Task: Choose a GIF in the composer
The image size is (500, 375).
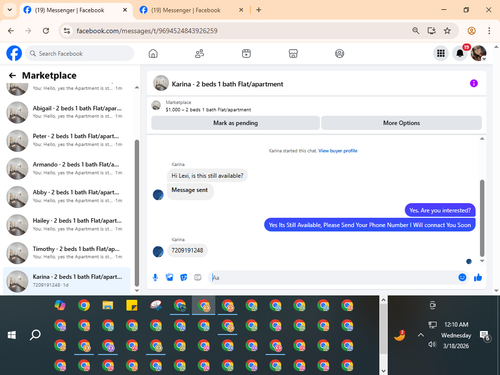Action: click(198, 277)
